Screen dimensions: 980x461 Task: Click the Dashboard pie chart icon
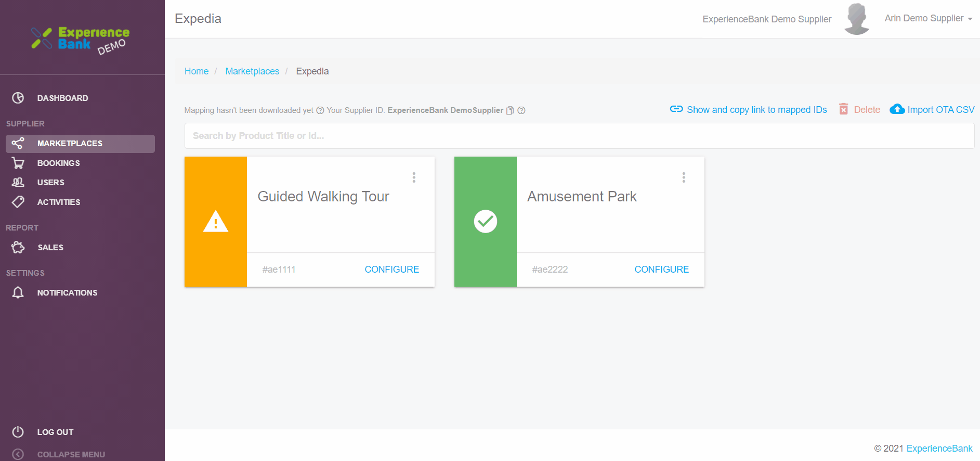point(18,98)
